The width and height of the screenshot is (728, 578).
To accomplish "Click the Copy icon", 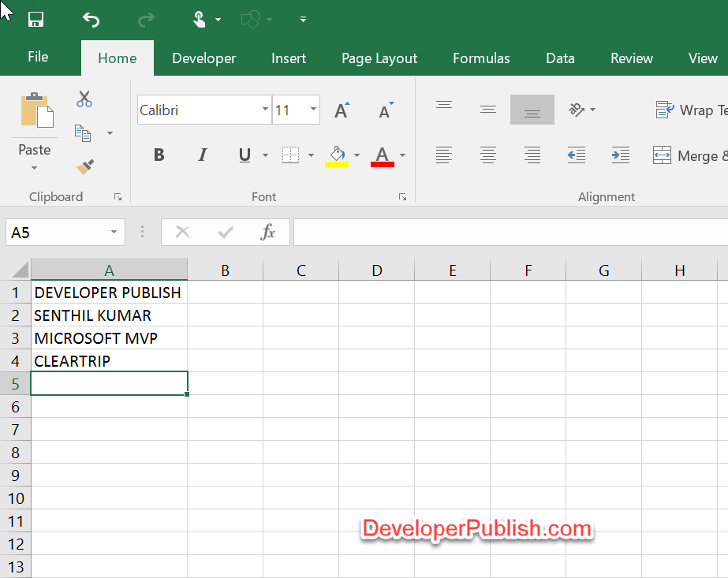I will tap(83, 133).
